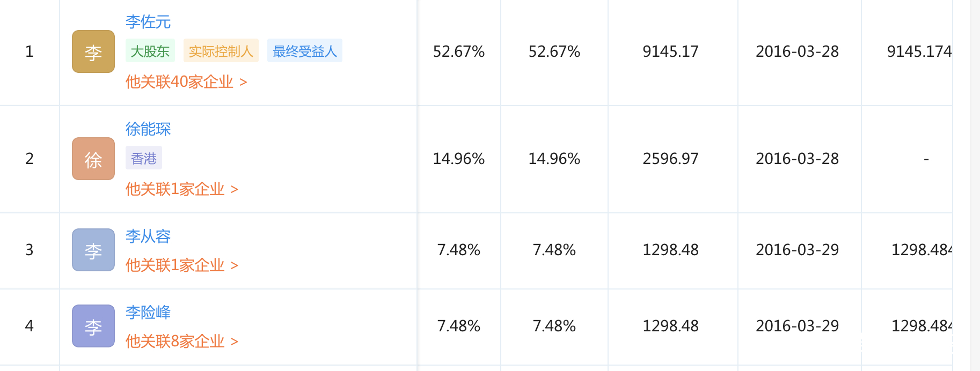980x371 pixels.
Task: Expand 他关联1家企业 under 徐能琛
Action: click(x=182, y=189)
